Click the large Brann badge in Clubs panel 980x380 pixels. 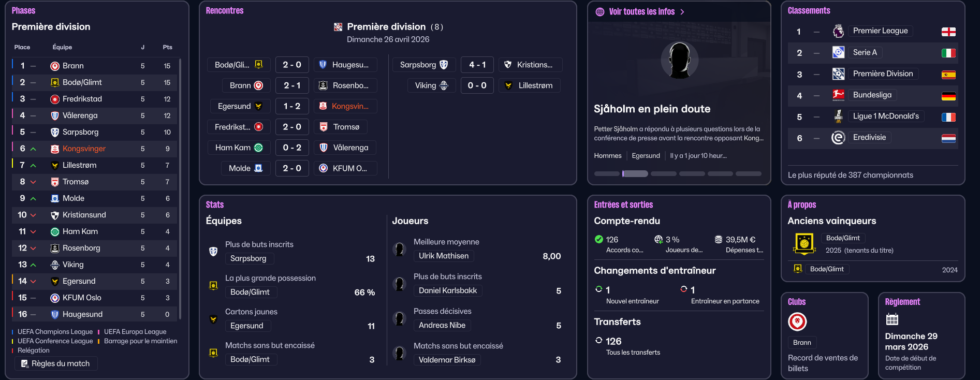[x=797, y=322]
